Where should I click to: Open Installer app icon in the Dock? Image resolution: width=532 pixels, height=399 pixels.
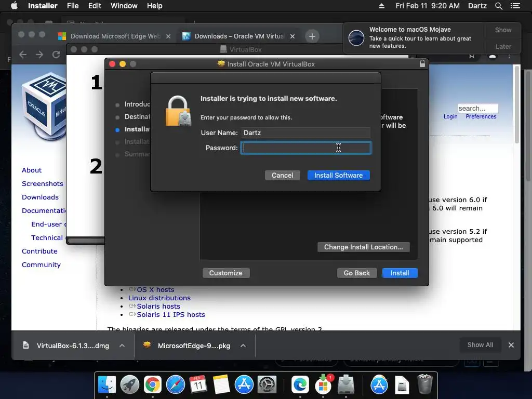(x=345, y=385)
